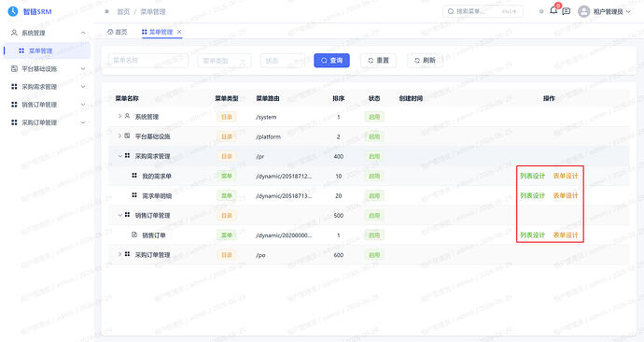Click the sort value 600 cell
This screenshot has height=342, width=644.
click(339, 255)
